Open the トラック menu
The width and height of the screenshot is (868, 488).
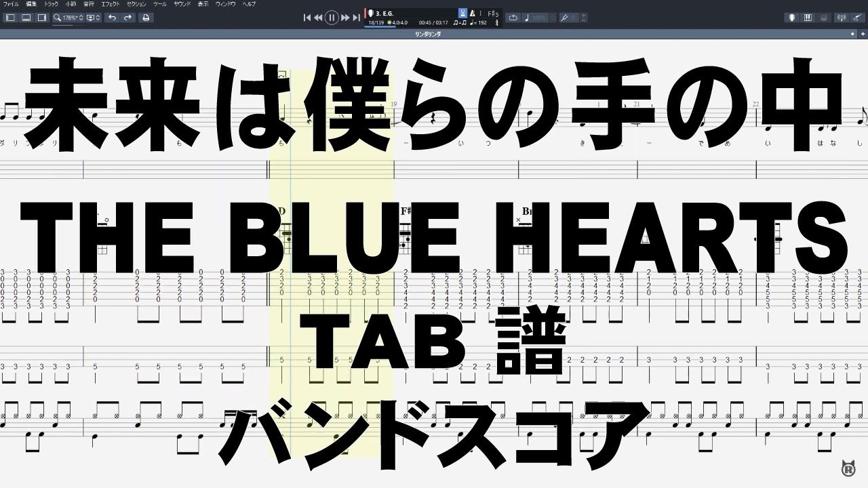(51, 4)
